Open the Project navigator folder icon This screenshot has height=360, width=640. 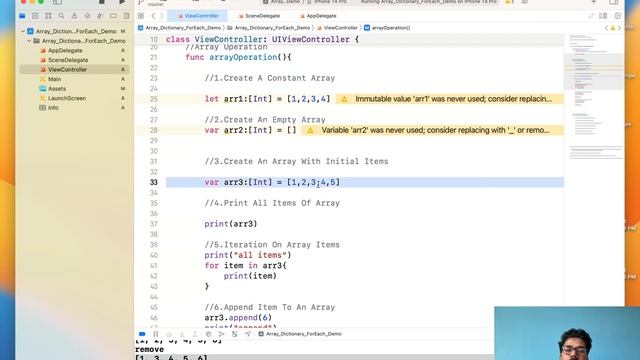tap(22, 16)
